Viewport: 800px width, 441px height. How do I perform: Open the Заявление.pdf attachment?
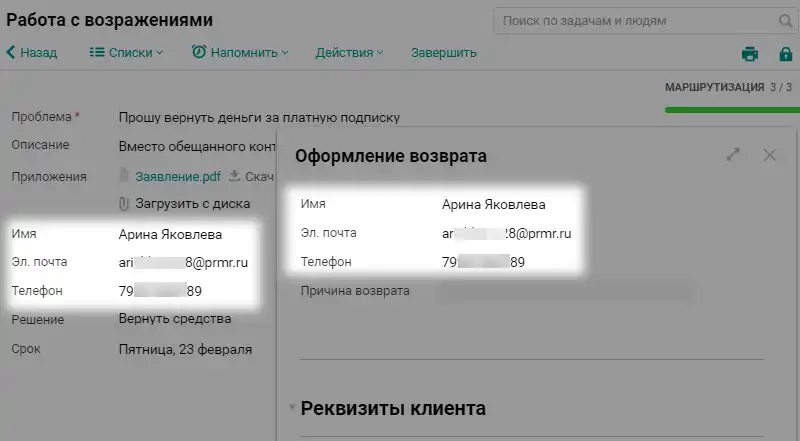click(x=178, y=177)
